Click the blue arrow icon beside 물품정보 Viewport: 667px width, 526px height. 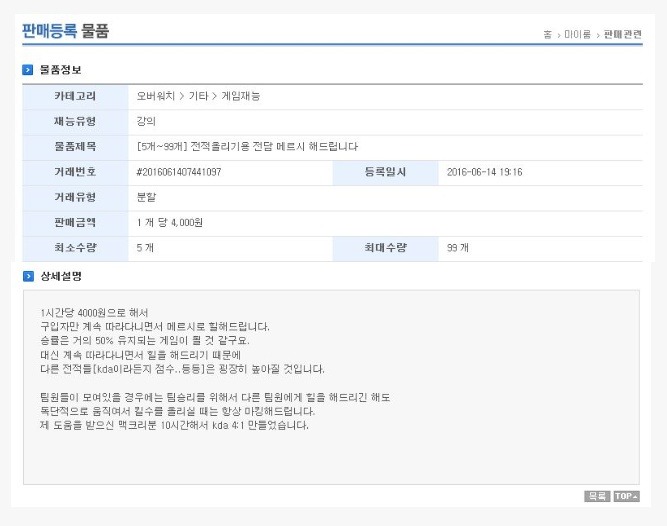28,70
